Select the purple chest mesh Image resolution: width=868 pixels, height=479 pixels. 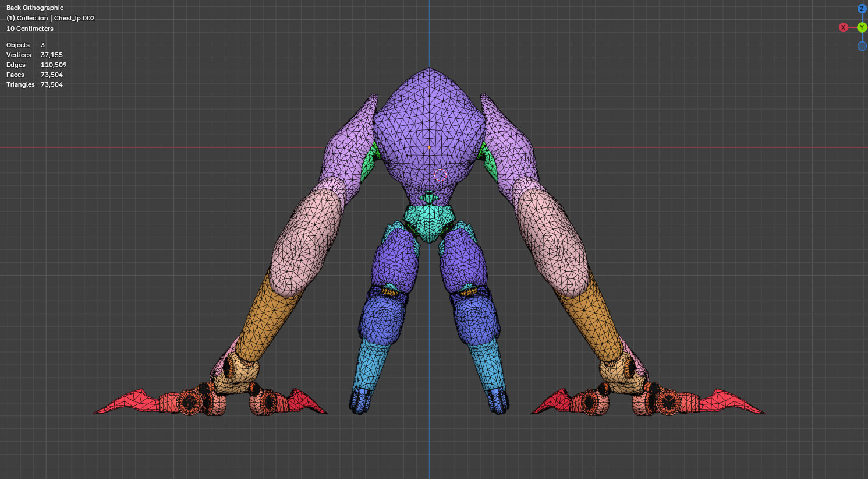[x=428, y=117]
